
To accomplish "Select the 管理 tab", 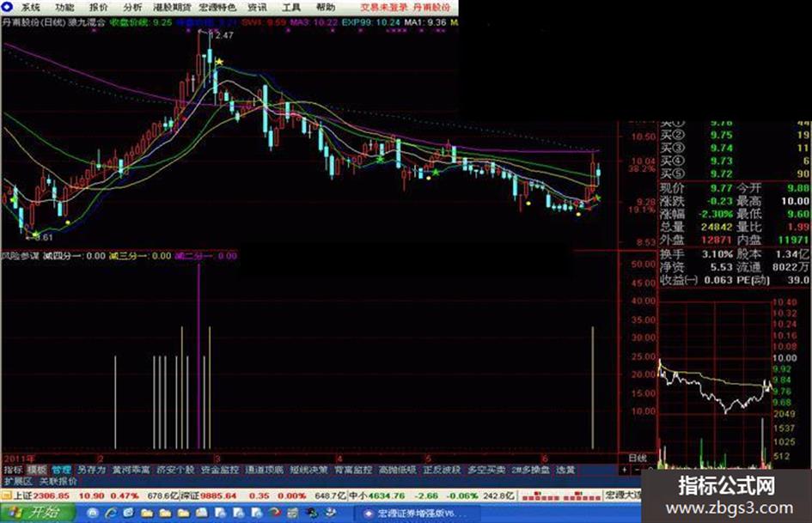I will tap(61, 470).
